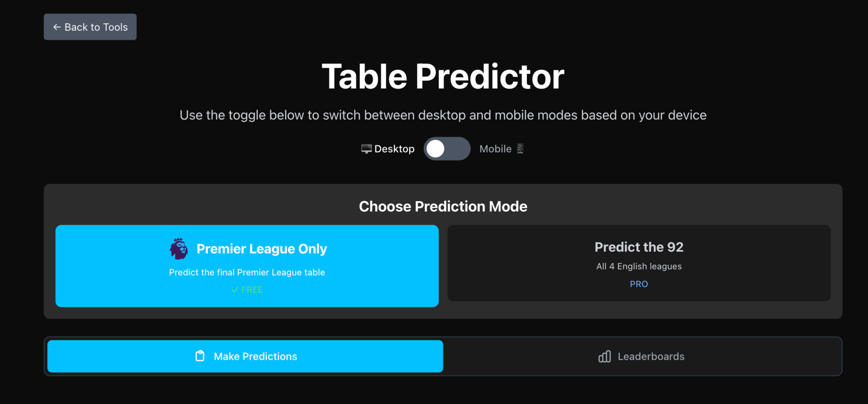Choose Predict the 92 mode

click(639, 263)
